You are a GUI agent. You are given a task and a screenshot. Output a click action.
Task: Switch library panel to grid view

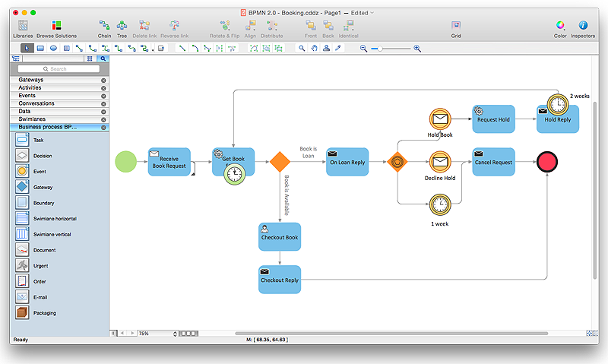90,59
